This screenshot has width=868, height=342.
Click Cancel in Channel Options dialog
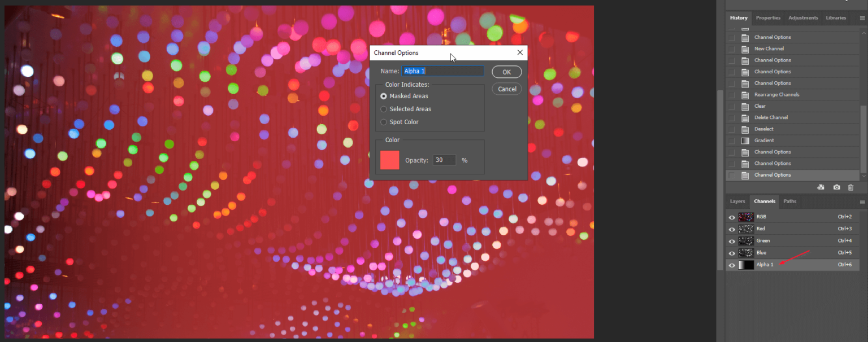(507, 89)
